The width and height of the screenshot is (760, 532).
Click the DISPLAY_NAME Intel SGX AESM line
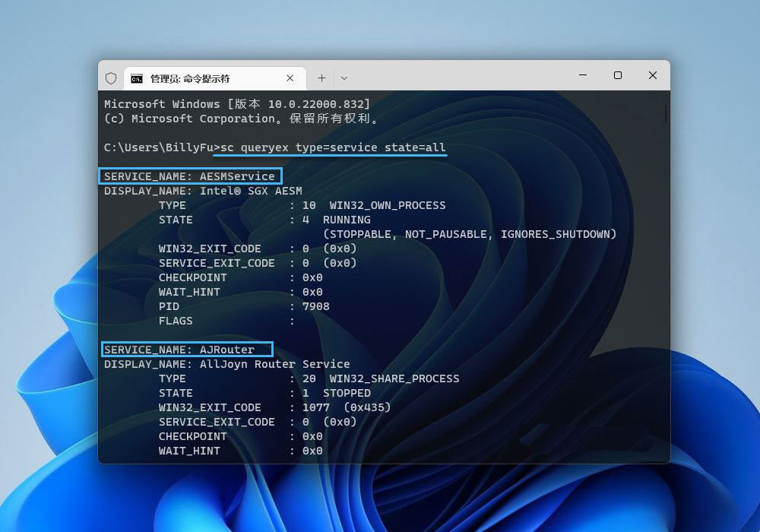(x=203, y=191)
